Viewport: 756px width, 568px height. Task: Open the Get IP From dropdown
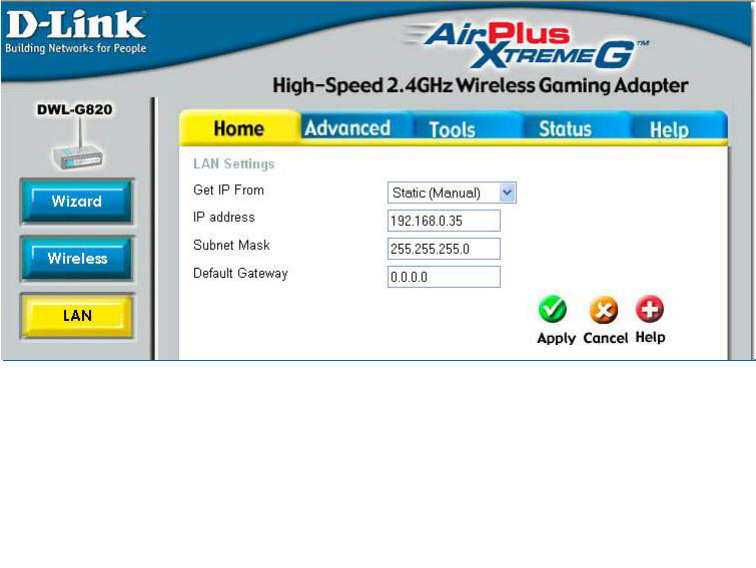click(x=452, y=192)
